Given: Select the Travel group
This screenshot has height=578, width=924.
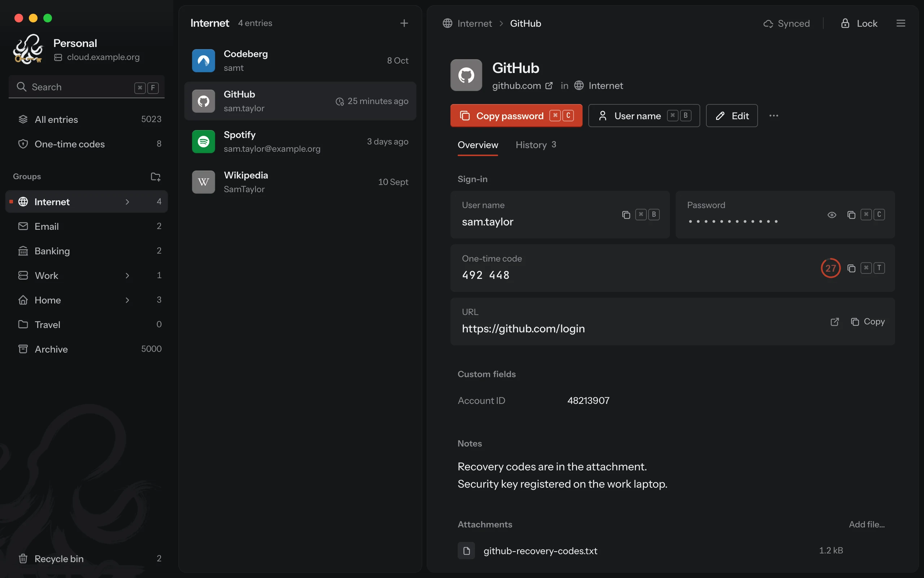Looking at the screenshot, I should (x=87, y=324).
